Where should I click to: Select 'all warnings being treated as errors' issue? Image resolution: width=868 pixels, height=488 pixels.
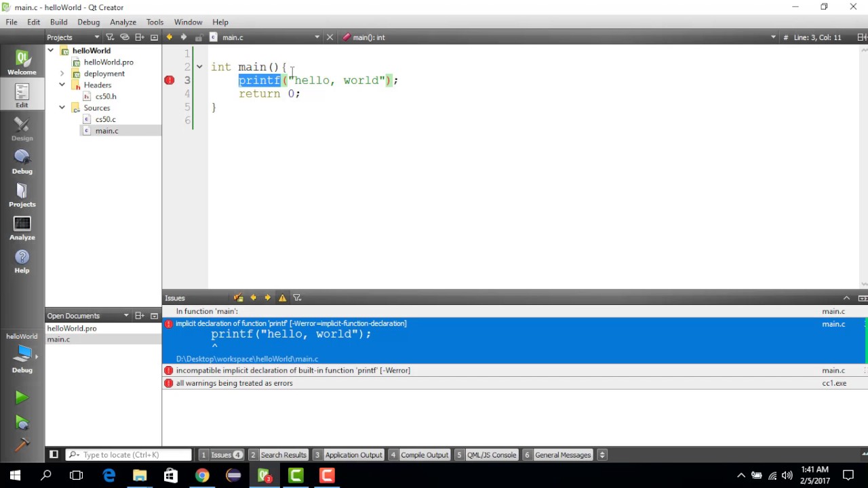[x=515, y=383]
